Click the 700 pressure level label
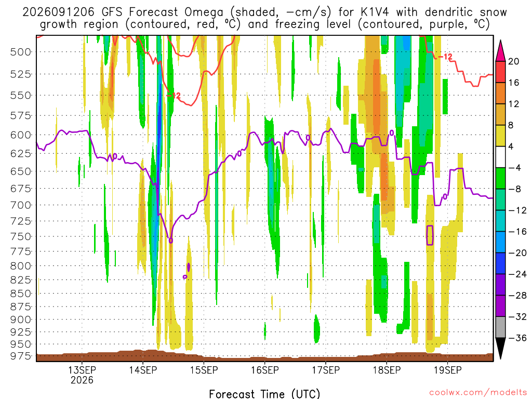 point(20,205)
